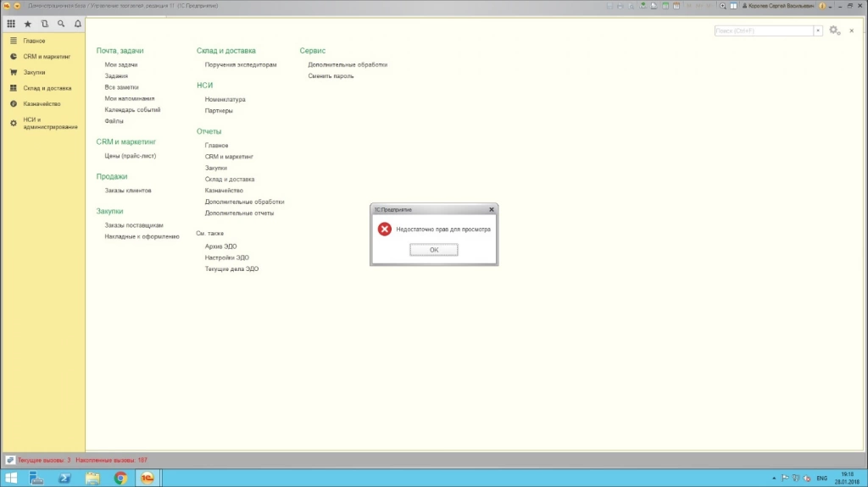Open the calculator icon in title toolbar
This screenshot has width=868, height=487.
tap(665, 6)
